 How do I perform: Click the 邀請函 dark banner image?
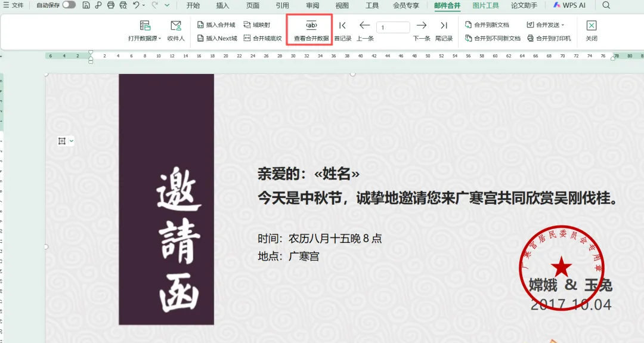point(166,199)
